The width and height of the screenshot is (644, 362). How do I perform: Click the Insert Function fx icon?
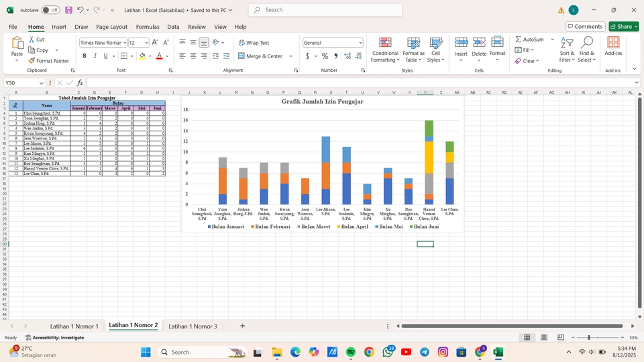tap(80, 83)
